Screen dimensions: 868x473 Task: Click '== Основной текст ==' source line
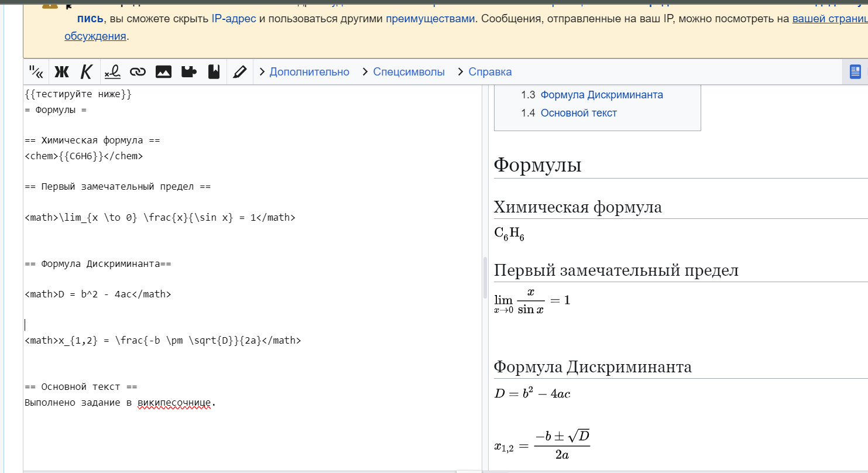[x=81, y=387]
